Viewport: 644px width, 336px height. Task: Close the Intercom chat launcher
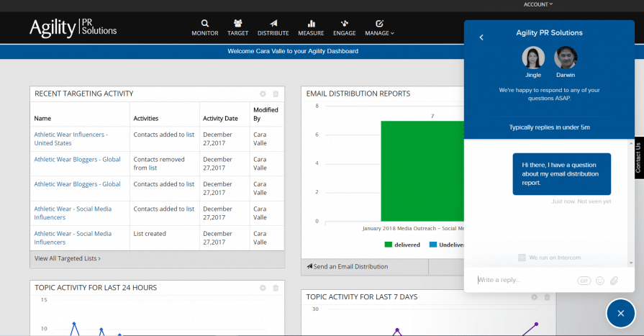tap(620, 314)
